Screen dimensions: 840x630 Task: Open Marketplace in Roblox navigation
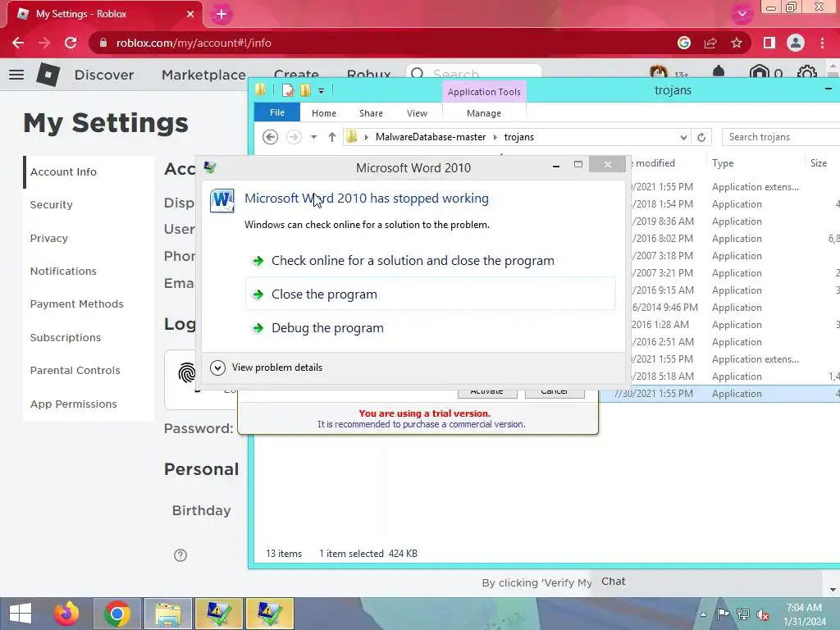[203, 75]
